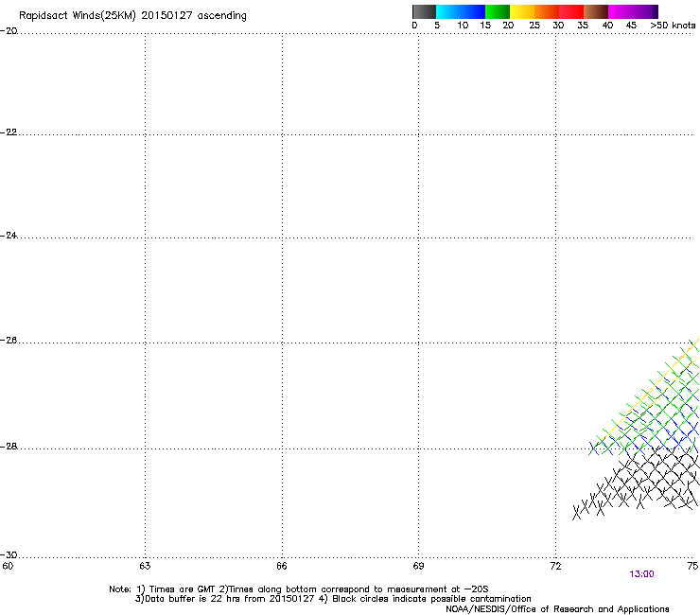The width and height of the screenshot is (700, 615).
Task: Click the black wind barbs cluster
Action: (x=637, y=484)
